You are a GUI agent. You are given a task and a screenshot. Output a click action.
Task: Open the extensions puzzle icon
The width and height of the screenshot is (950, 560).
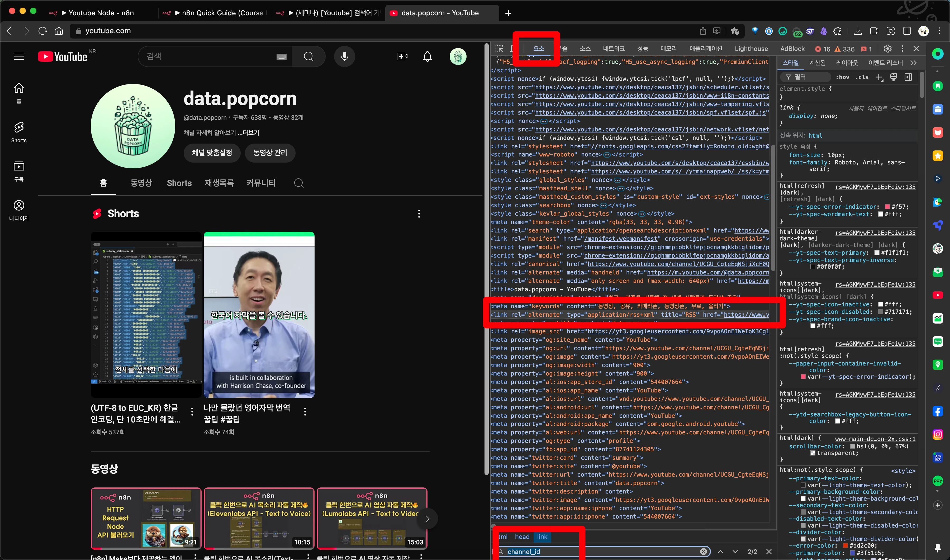pos(838,31)
